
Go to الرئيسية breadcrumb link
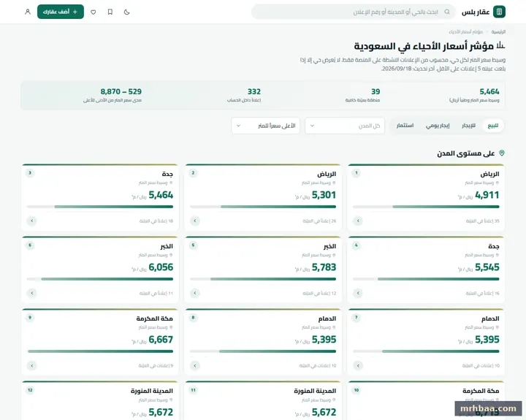click(x=498, y=32)
